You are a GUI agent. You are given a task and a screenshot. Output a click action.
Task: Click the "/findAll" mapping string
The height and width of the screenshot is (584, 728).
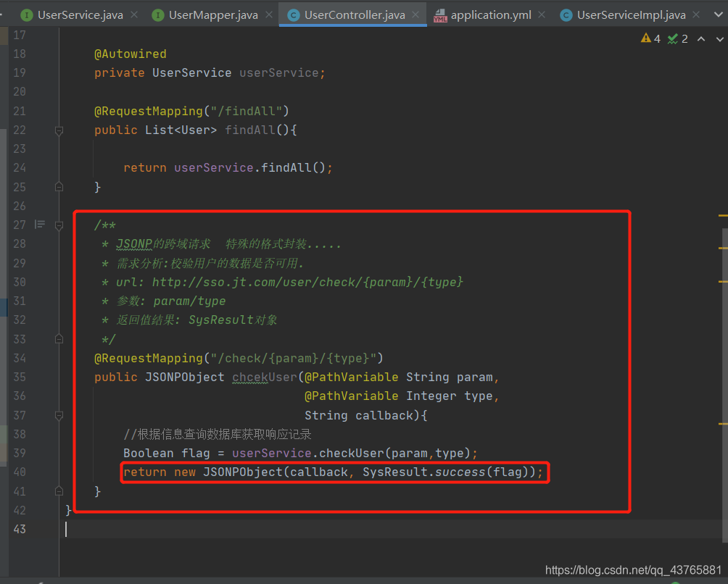[x=247, y=112]
